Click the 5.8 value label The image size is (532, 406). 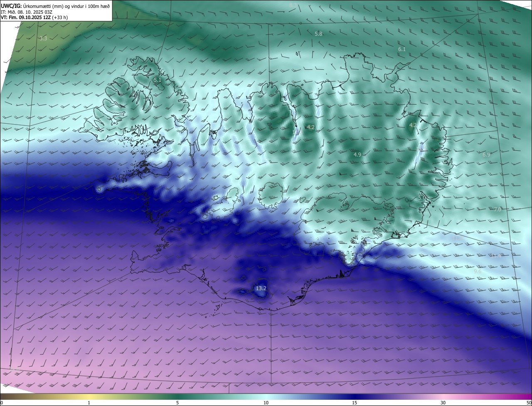(x=318, y=34)
